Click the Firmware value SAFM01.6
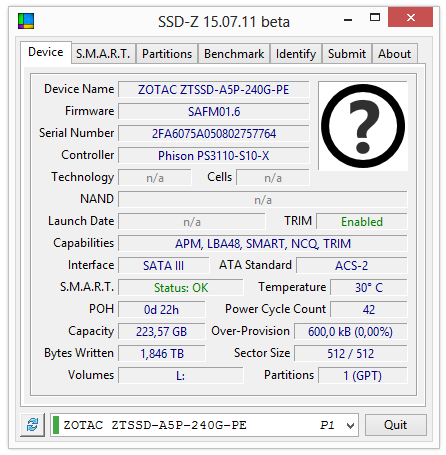 coord(214,112)
